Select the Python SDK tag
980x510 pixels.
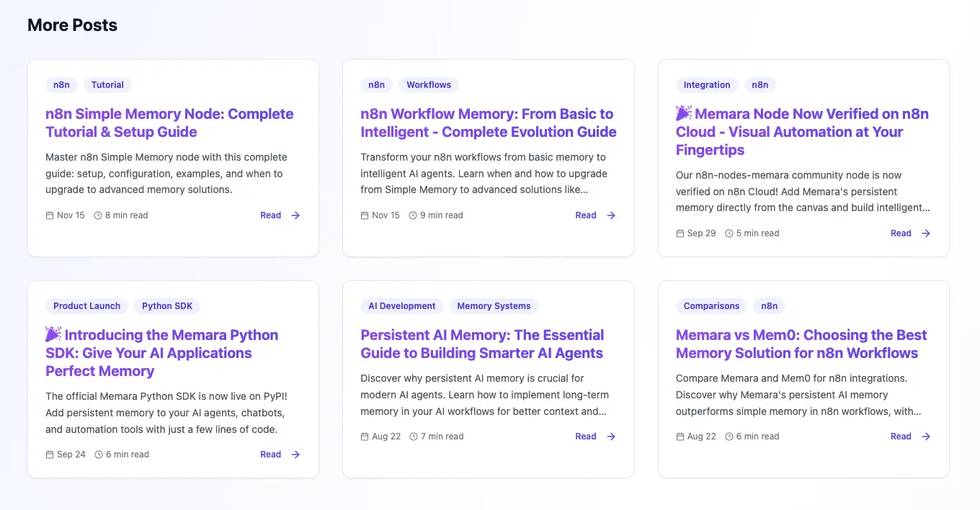(x=167, y=306)
